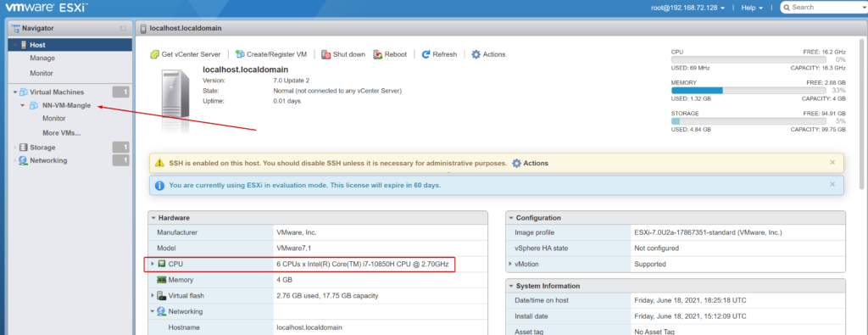This screenshot has width=868, height=335.
Task: Click the Memory module icon in Hardware
Action: click(x=162, y=280)
